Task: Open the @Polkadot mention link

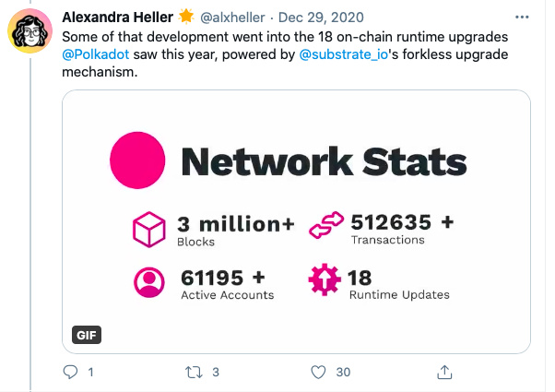Action: (x=96, y=54)
